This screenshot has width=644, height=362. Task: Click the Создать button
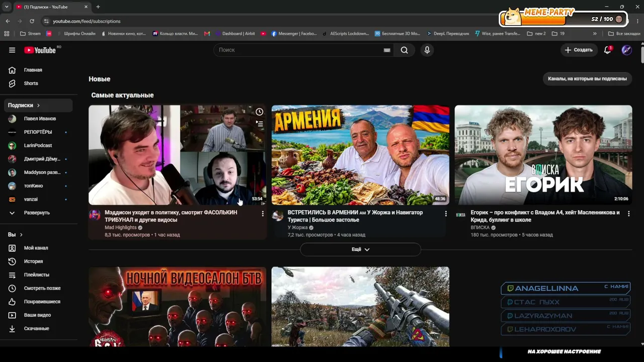pyautogui.click(x=579, y=50)
